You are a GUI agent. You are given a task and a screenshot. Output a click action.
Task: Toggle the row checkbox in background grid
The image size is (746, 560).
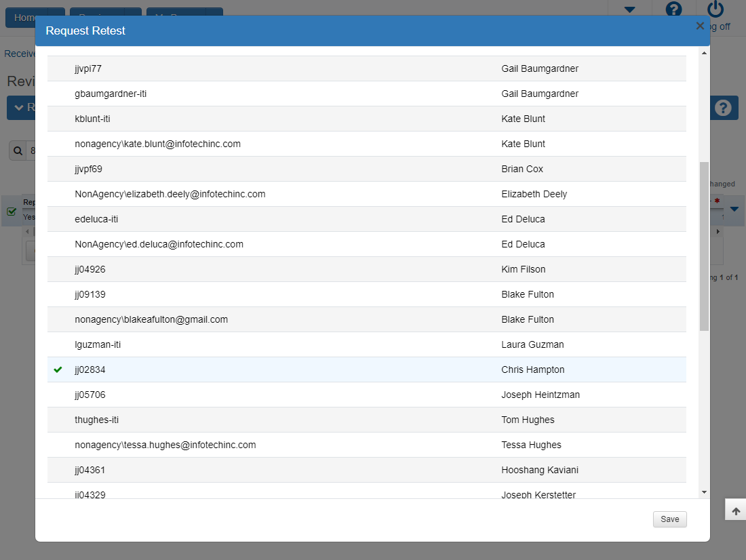click(x=12, y=212)
